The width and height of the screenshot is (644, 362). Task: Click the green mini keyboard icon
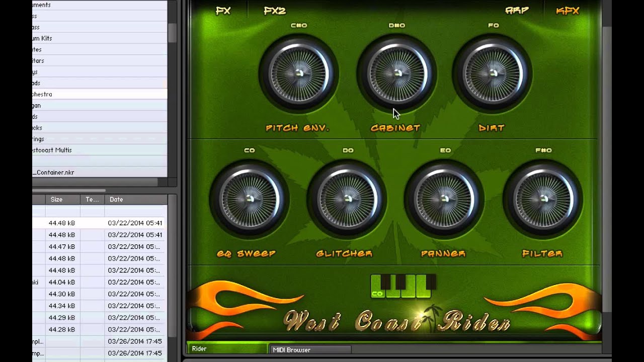point(403,286)
